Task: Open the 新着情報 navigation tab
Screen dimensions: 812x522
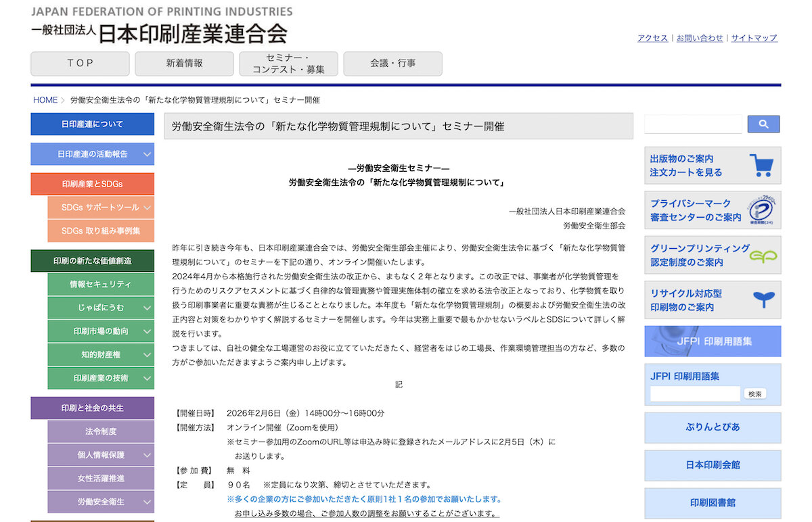Action: point(184,64)
